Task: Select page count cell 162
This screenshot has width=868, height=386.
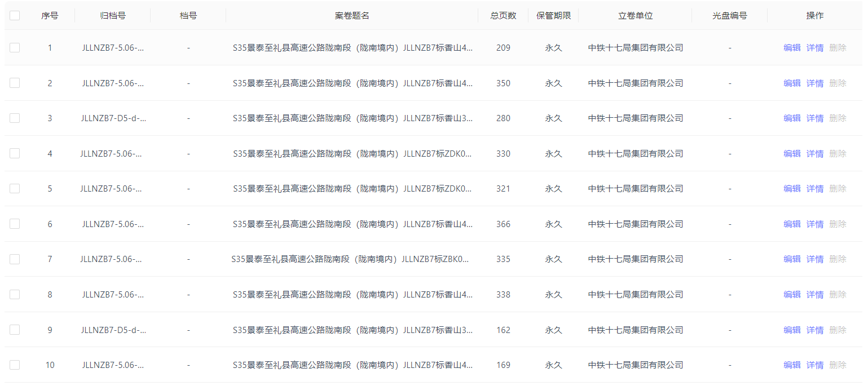Action: [x=503, y=330]
